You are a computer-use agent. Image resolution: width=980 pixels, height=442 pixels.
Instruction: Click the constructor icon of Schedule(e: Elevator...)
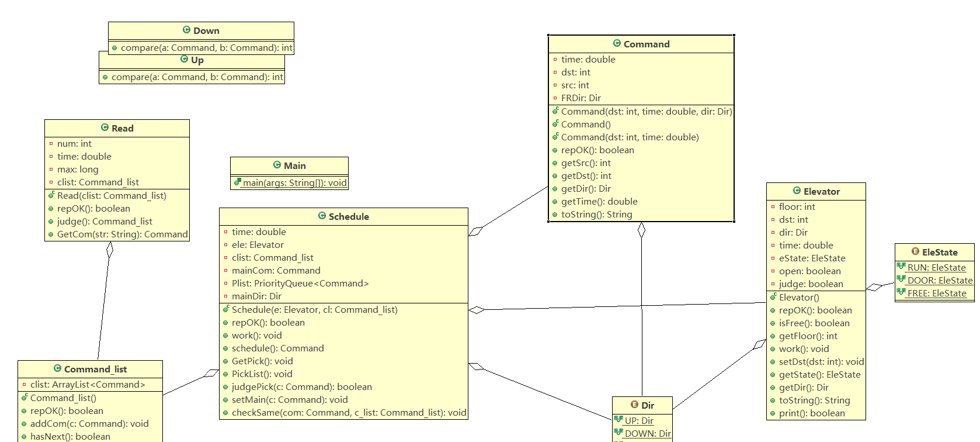pyautogui.click(x=226, y=309)
